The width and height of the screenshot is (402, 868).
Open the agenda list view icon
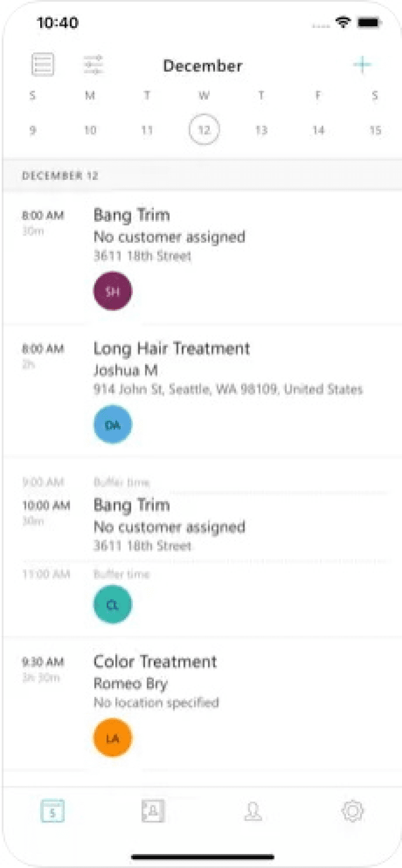click(43, 65)
